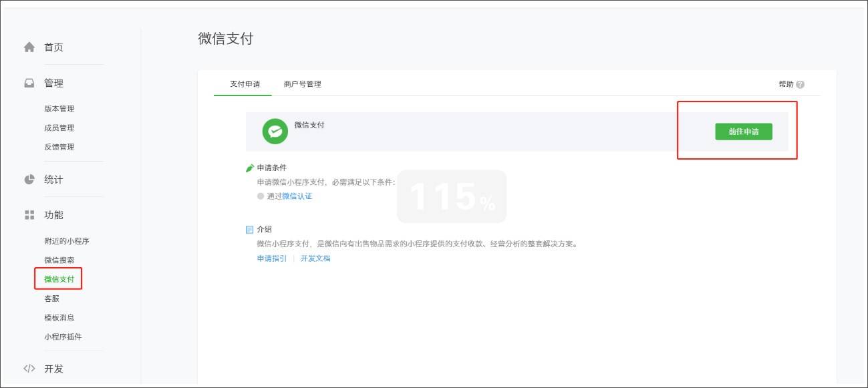Click the green 前往申请 button

744,132
